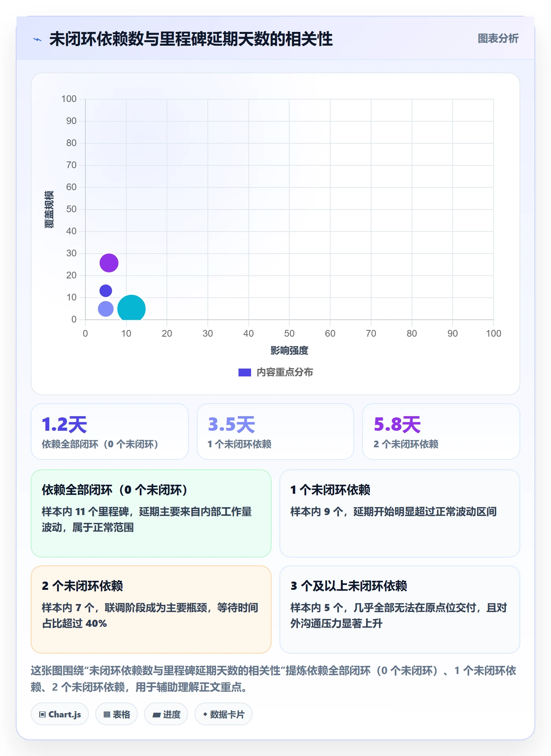551x756 pixels.
Task: Select the 1.2天 stat card
Action: click(x=110, y=432)
